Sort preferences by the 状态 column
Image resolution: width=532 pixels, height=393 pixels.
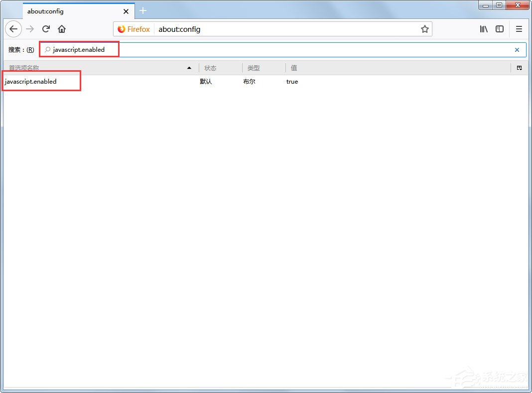click(210, 67)
